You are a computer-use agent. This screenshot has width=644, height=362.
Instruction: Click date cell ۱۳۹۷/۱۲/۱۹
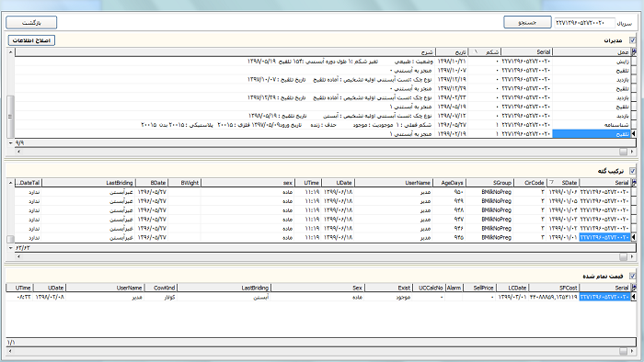point(452,80)
